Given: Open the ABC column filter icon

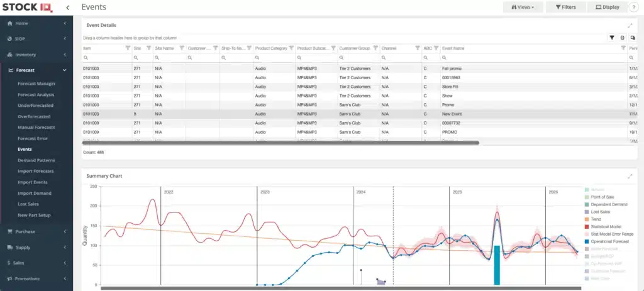Looking at the screenshot, I should click(x=436, y=48).
